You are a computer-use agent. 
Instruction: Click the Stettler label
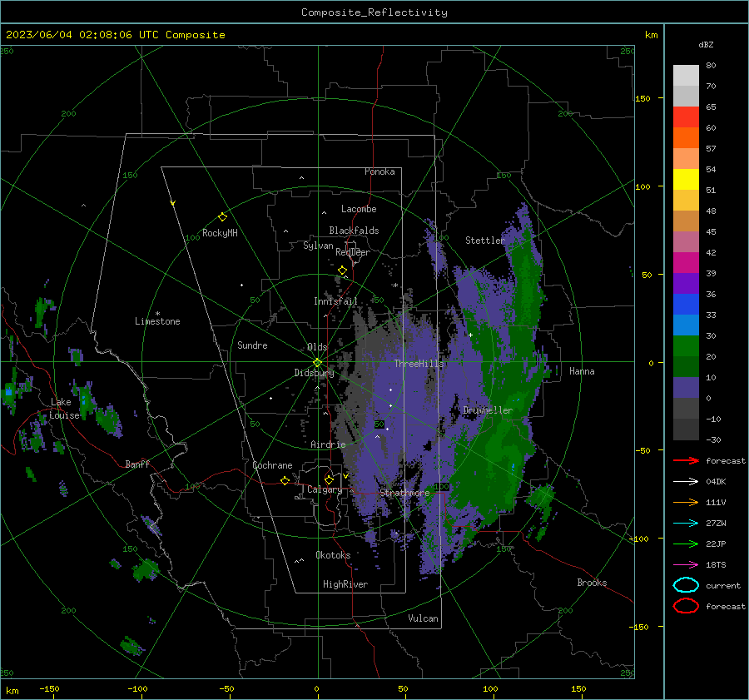coord(485,241)
